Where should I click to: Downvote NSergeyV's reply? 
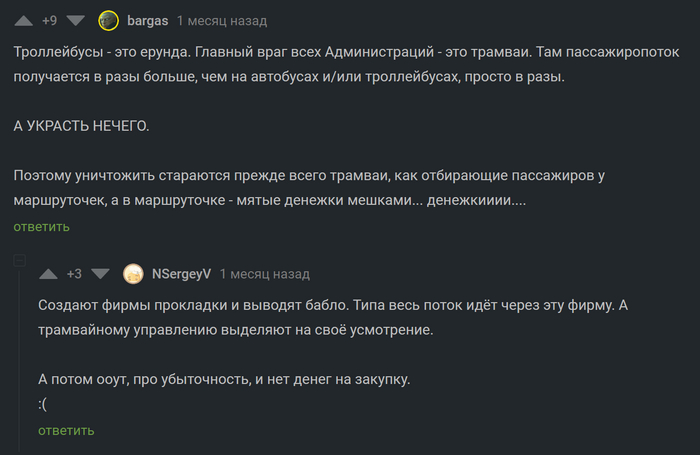click(99, 274)
